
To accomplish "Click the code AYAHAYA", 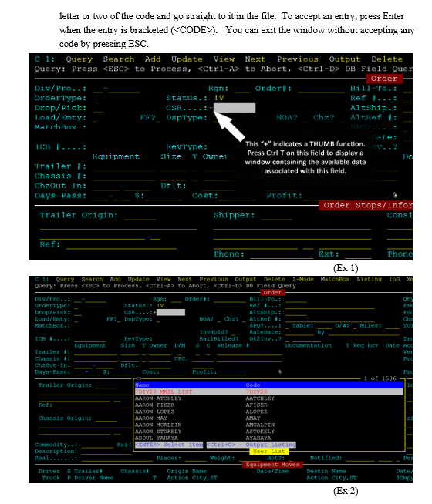I will (258, 438).
